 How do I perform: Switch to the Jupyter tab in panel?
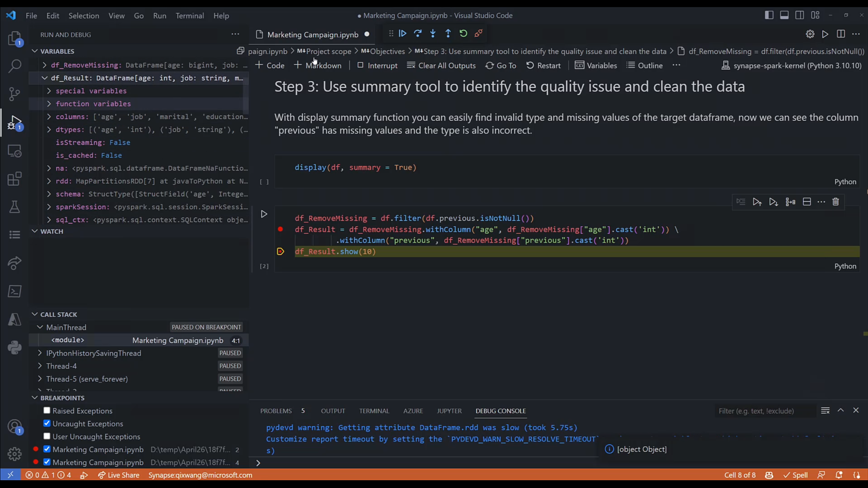tap(448, 410)
